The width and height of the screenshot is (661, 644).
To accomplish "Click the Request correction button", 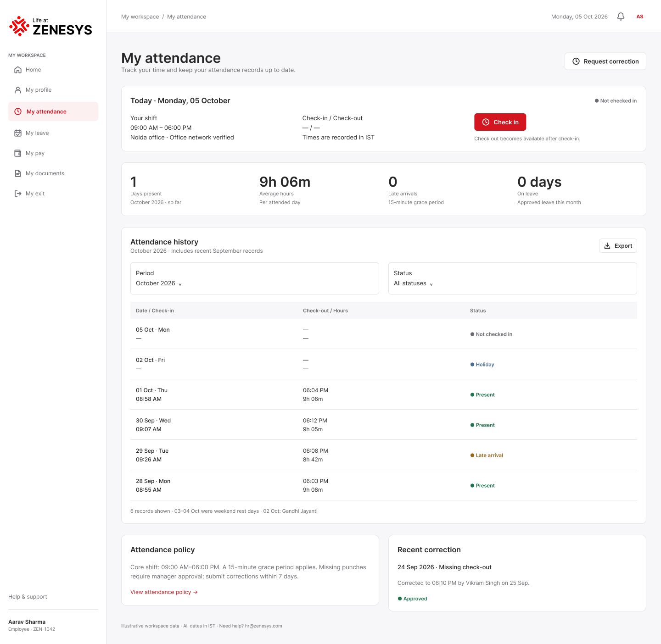I will [x=605, y=61].
